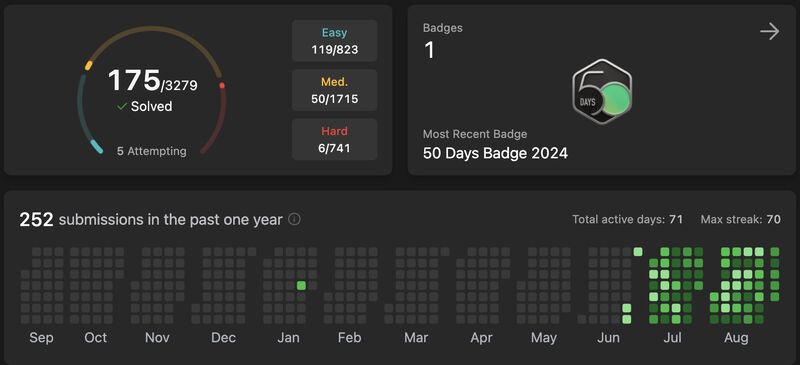
Task: Click the yellow marker on progress ring
Action: pyautogui.click(x=89, y=65)
